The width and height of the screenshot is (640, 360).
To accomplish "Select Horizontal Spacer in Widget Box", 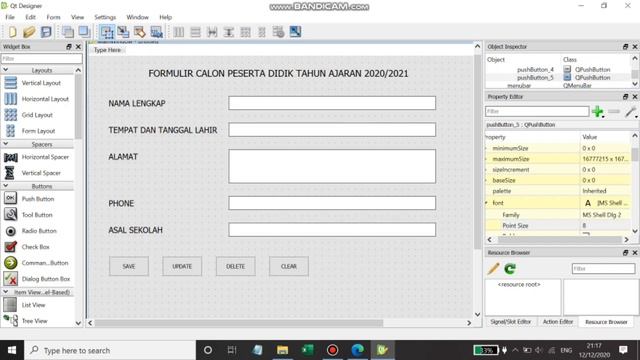I will (45, 157).
